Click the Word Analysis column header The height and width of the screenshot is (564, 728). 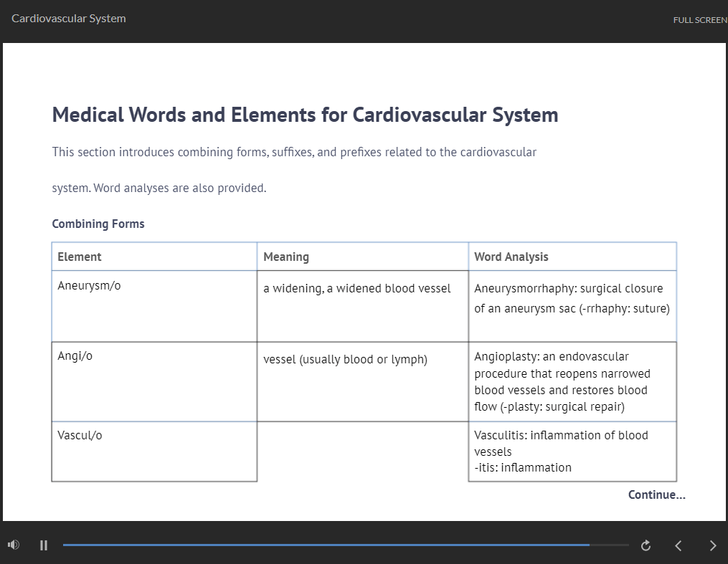tap(572, 256)
